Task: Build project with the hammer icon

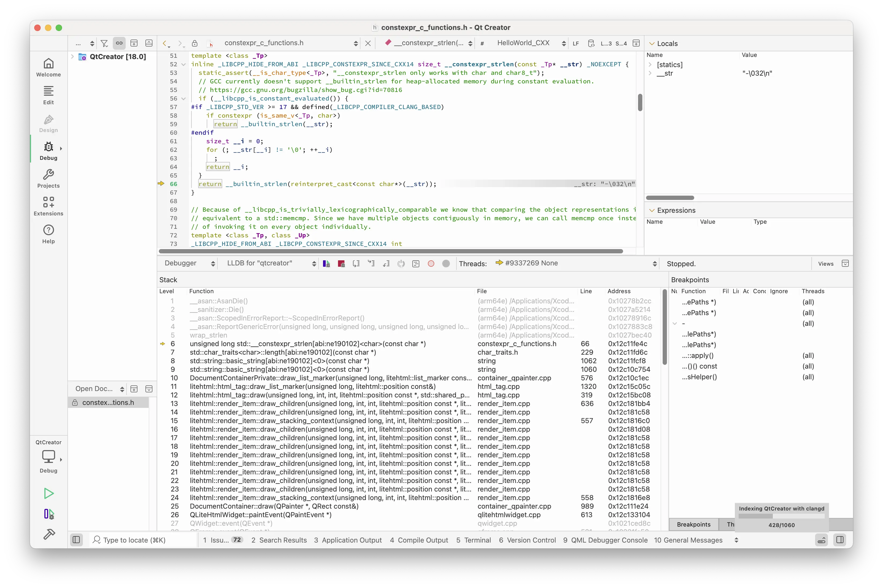Action: [49, 534]
